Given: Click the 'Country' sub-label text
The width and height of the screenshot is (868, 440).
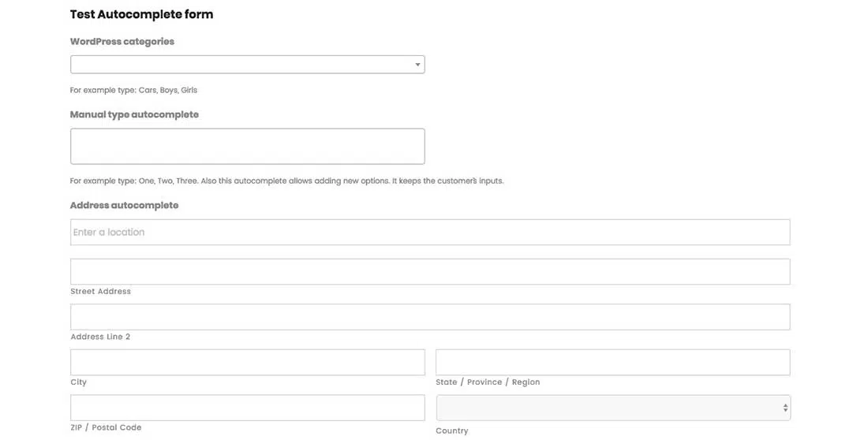Looking at the screenshot, I should pyautogui.click(x=451, y=431).
